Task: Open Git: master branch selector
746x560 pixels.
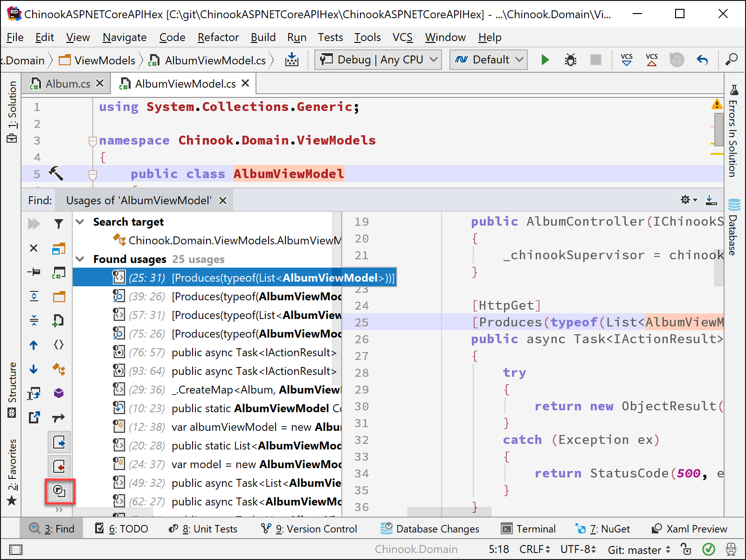Action: pyautogui.click(x=639, y=550)
